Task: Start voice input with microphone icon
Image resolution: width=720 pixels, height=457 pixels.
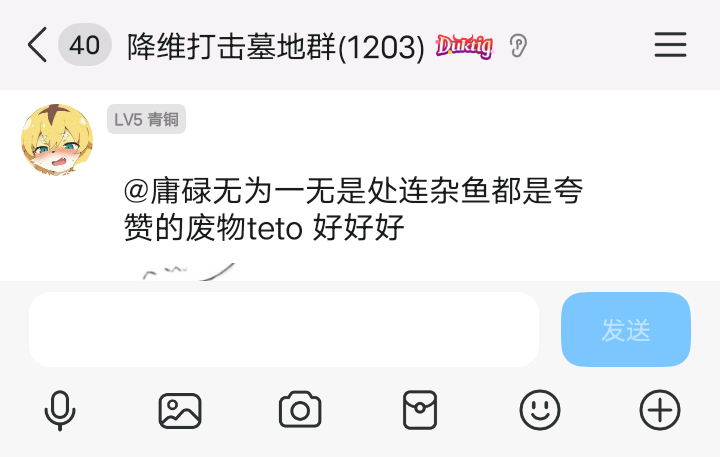Action: point(60,410)
